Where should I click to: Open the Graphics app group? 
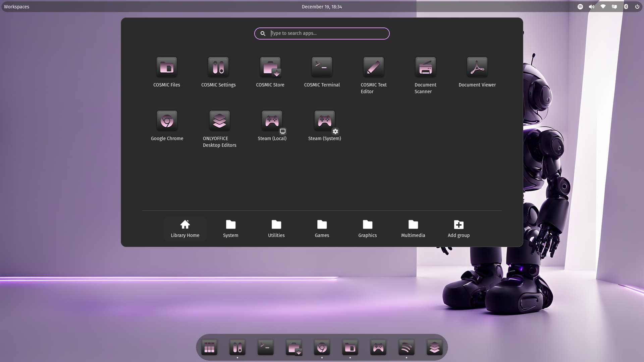click(x=368, y=229)
